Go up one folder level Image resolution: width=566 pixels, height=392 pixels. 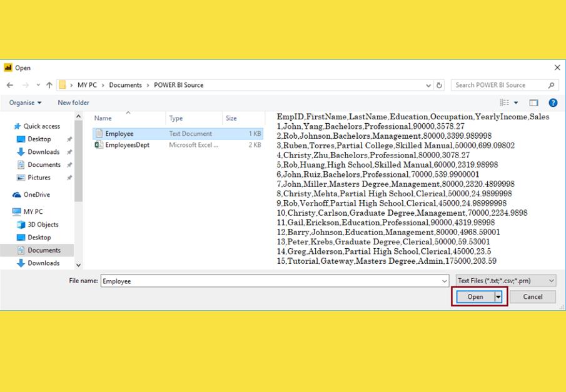click(x=49, y=85)
